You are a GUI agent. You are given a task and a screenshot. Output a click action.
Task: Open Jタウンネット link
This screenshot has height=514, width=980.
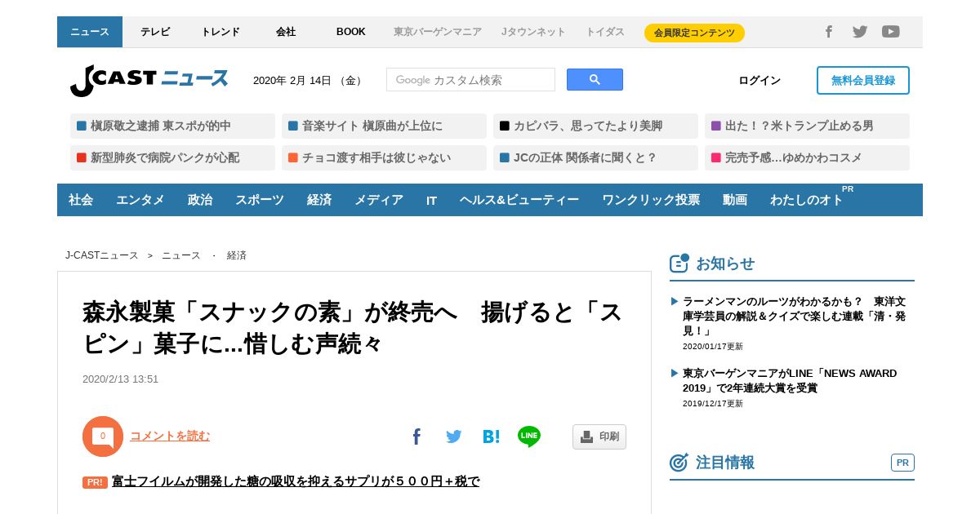tap(533, 32)
